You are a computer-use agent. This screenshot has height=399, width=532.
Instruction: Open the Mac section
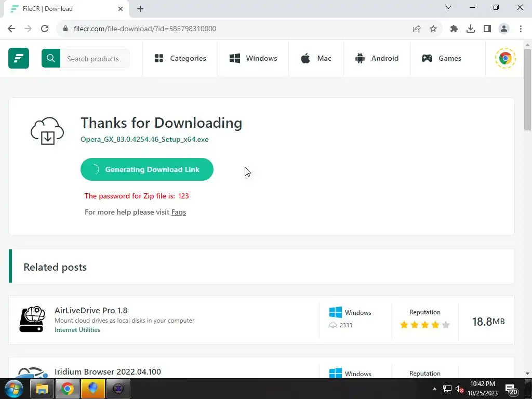click(x=316, y=58)
